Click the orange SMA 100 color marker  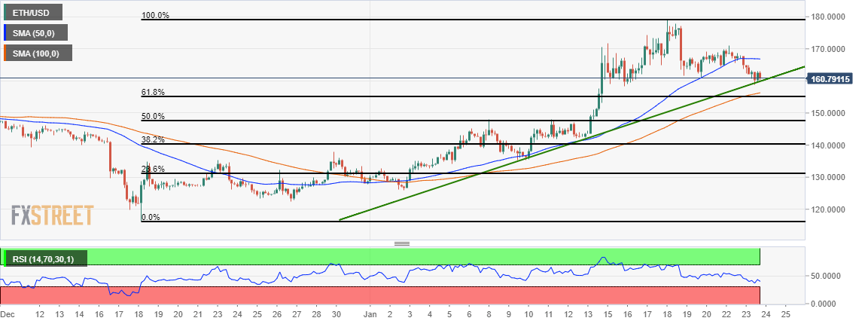pos(5,53)
